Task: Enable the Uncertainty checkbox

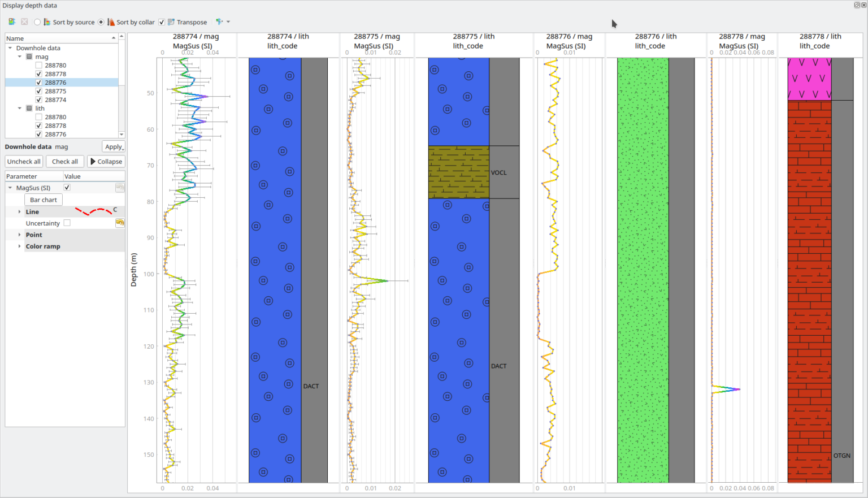Action: pos(67,223)
